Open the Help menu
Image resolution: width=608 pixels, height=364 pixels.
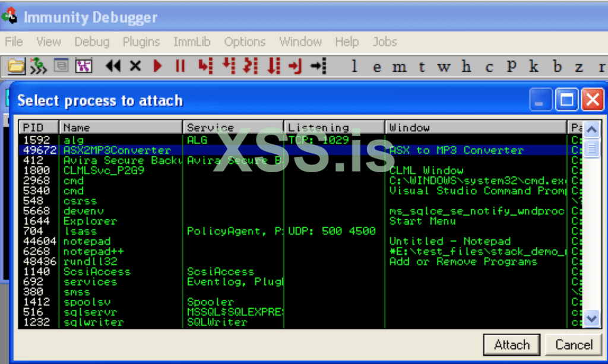(x=347, y=42)
